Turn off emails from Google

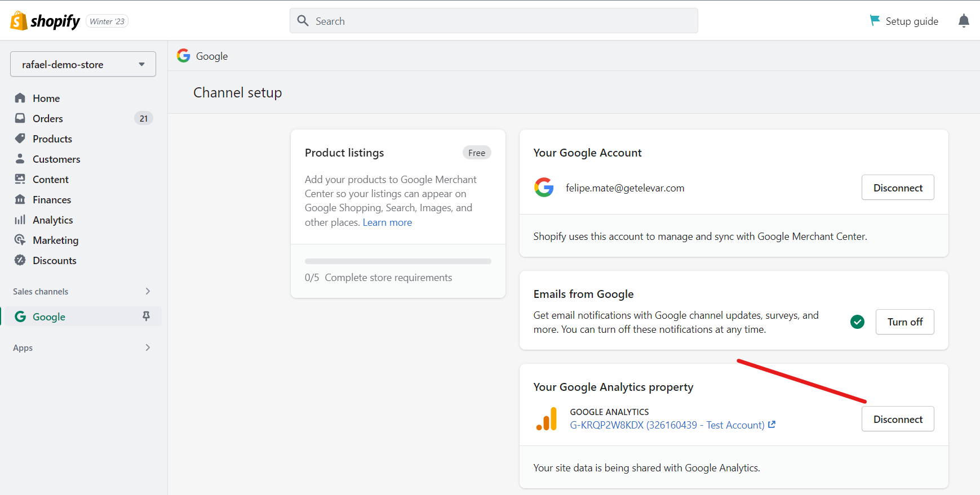[x=905, y=322]
